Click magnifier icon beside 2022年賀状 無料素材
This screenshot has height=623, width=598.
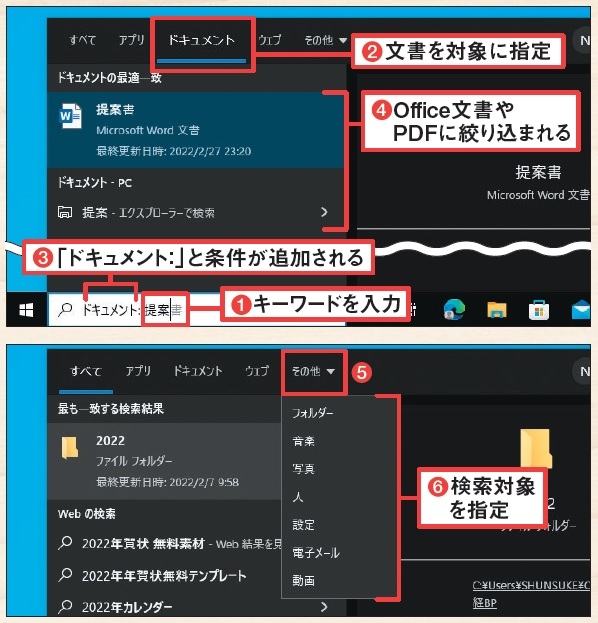point(65,543)
